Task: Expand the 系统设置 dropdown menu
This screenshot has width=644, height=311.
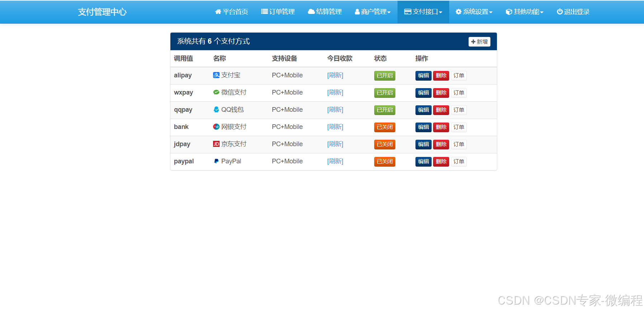Action: point(474,12)
